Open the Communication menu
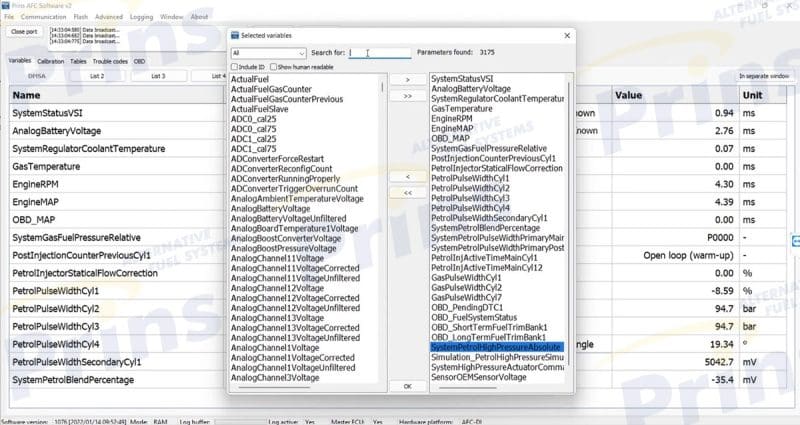 pos(43,17)
